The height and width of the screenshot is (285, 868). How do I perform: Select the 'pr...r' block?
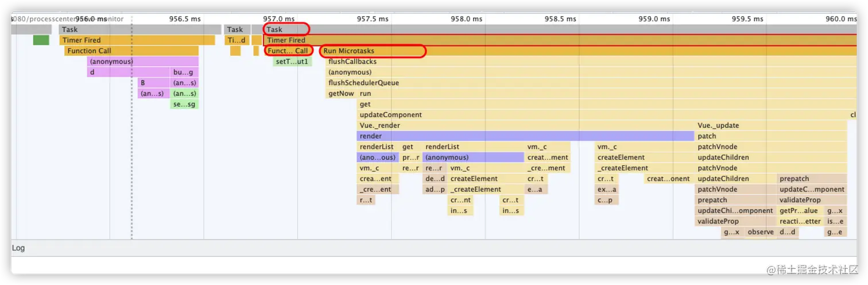(x=410, y=157)
